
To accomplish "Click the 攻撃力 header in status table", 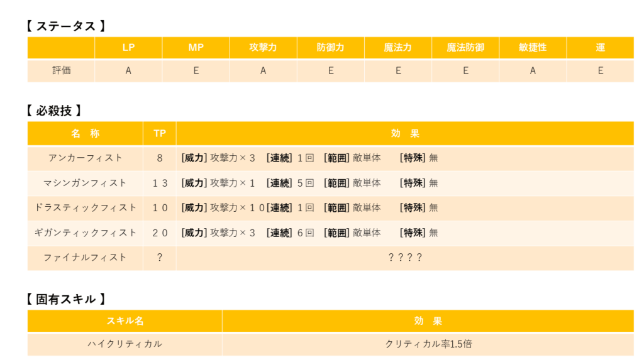I will click(x=263, y=48).
